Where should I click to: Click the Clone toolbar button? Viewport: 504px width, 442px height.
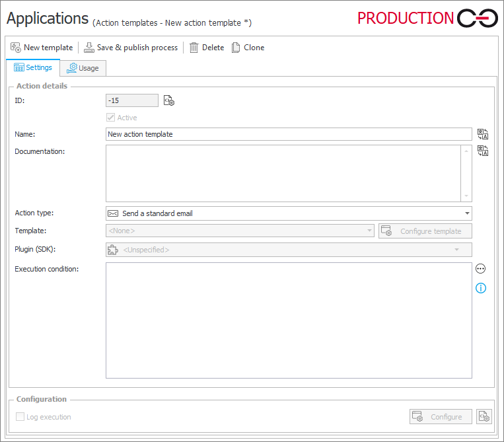coord(248,48)
